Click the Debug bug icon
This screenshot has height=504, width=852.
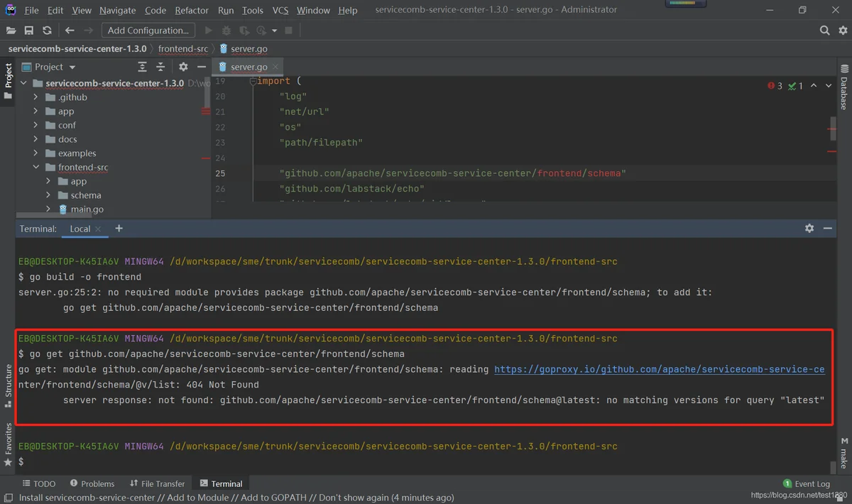[226, 31]
